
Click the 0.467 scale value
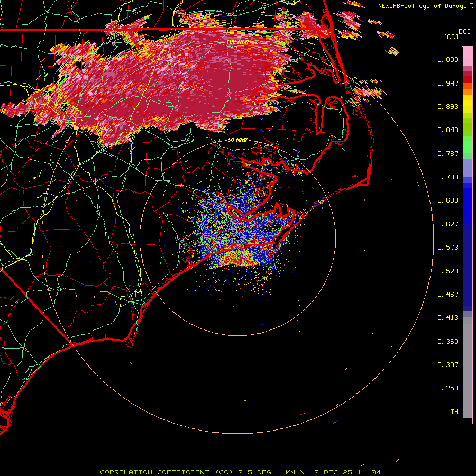click(448, 295)
